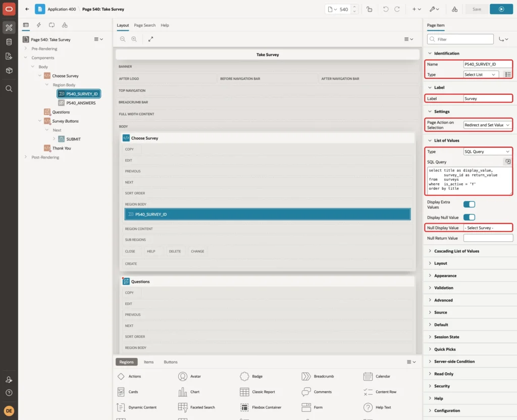Open the item type picker list icon
The width and height of the screenshot is (517, 420).
(x=508, y=75)
